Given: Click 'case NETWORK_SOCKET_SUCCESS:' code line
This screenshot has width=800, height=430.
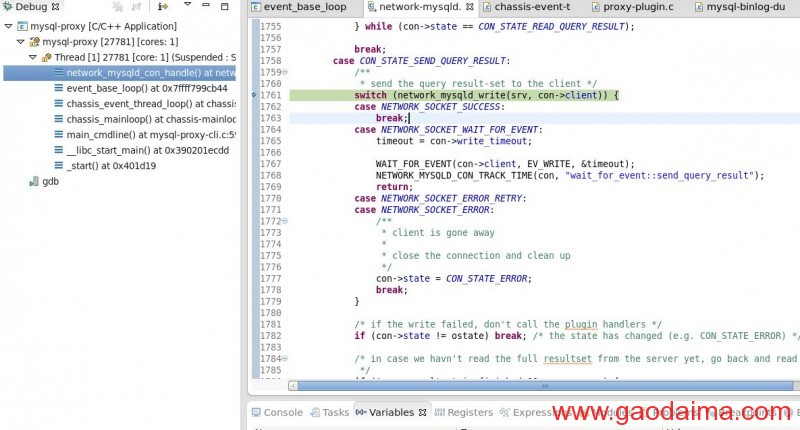Looking at the screenshot, I should (x=429, y=107).
